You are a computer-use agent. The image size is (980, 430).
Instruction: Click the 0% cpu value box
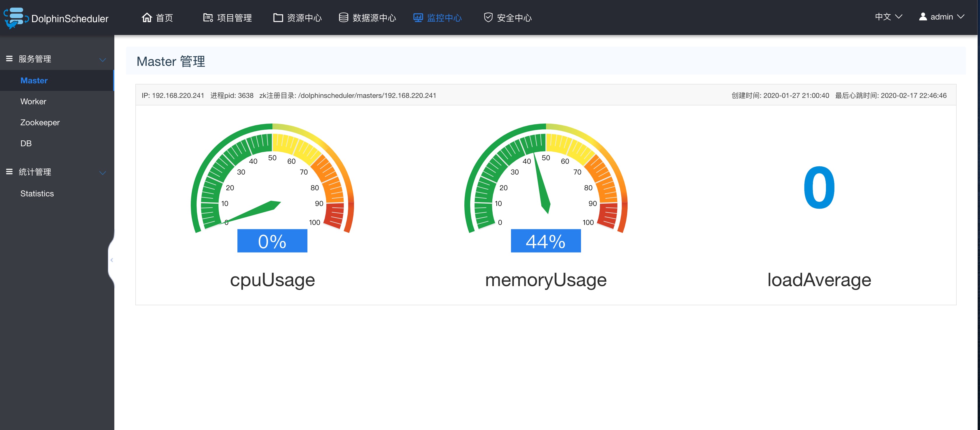pyautogui.click(x=272, y=241)
